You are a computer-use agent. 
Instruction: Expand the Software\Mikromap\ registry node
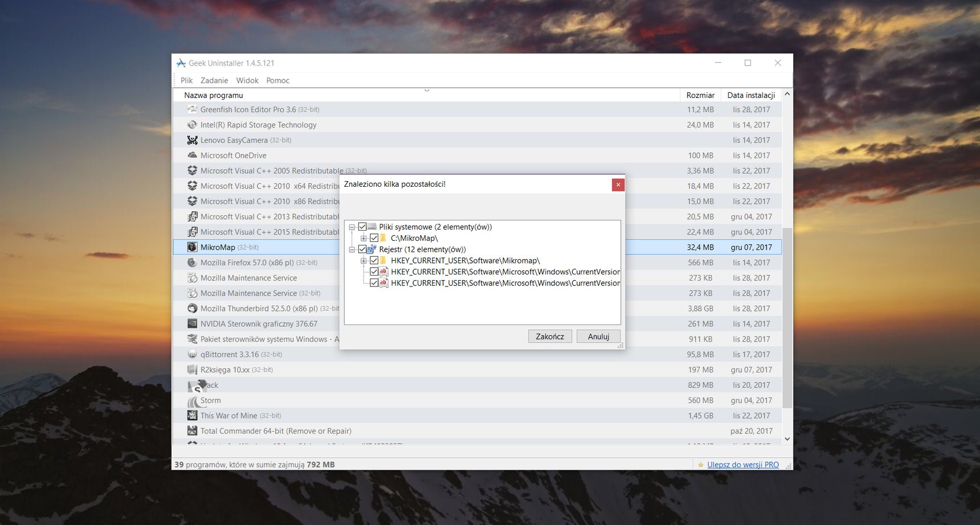[x=364, y=261]
